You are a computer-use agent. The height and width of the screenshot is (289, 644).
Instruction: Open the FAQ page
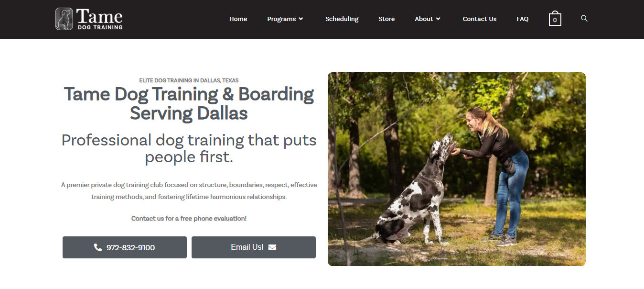(522, 19)
